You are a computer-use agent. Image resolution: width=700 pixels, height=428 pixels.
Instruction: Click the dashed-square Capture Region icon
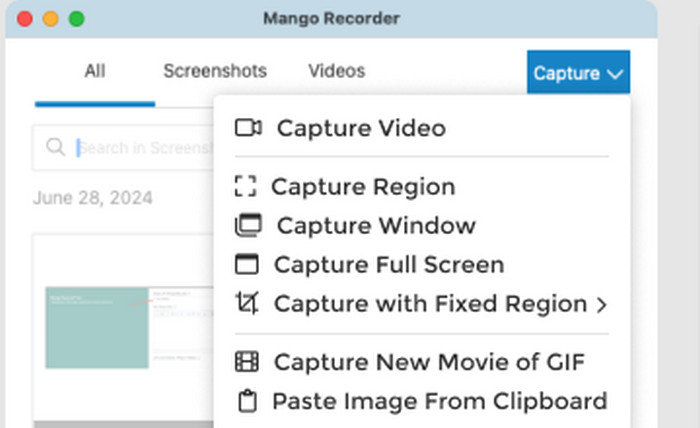point(245,187)
